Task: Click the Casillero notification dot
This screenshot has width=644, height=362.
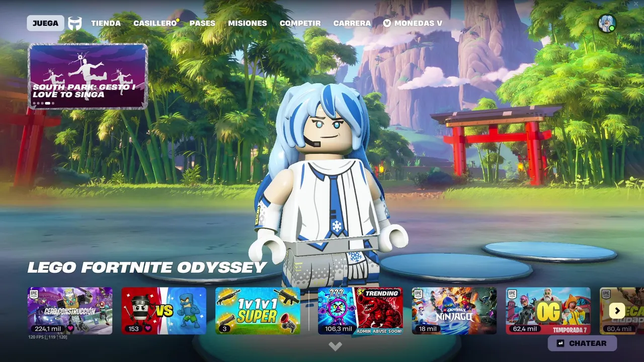Action: pyautogui.click(x=178, y=21)
